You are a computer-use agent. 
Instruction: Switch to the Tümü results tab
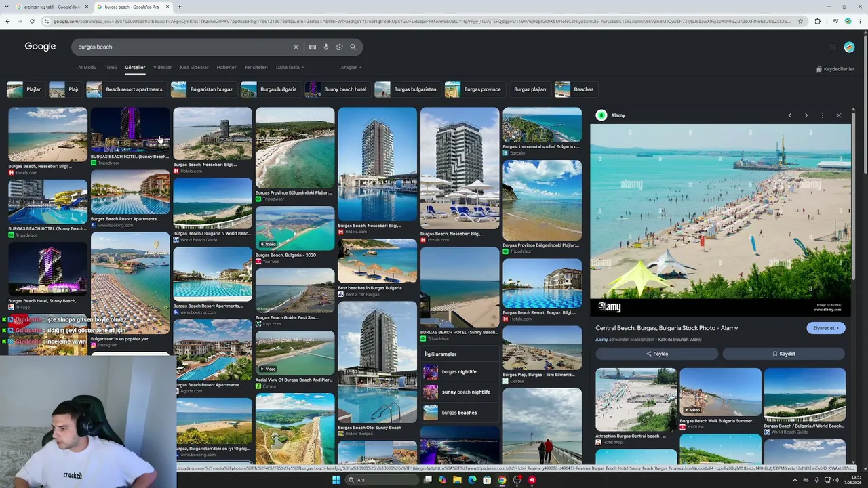(x=111, y=68)
